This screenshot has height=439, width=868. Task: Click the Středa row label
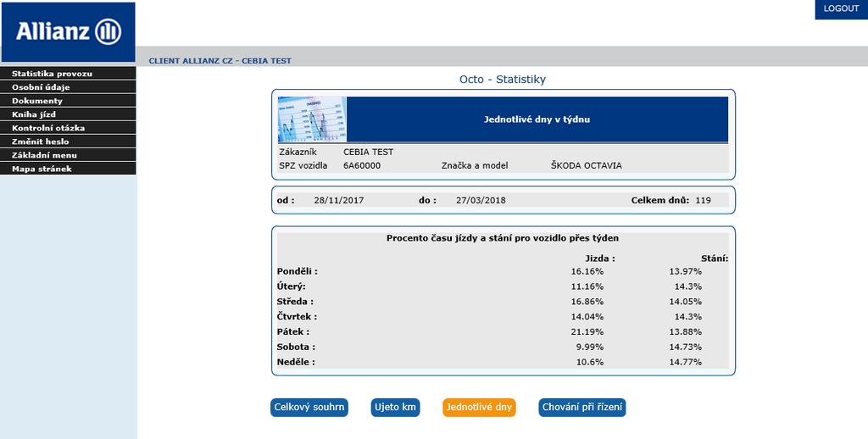point(295,302)
